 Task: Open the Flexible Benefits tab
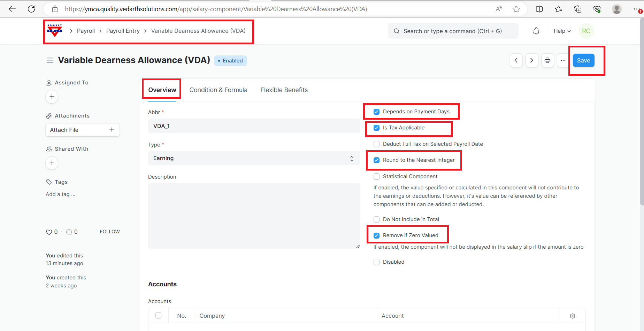point(284,90)
